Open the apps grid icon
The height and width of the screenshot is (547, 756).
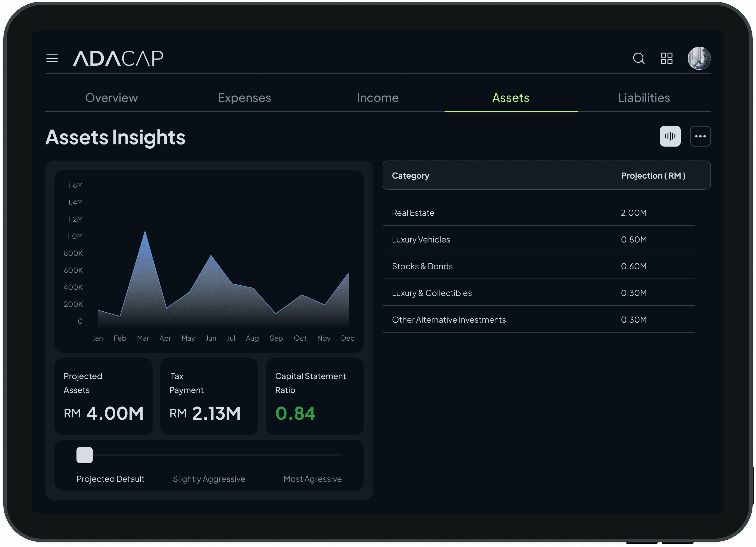[x=667, y=58]
